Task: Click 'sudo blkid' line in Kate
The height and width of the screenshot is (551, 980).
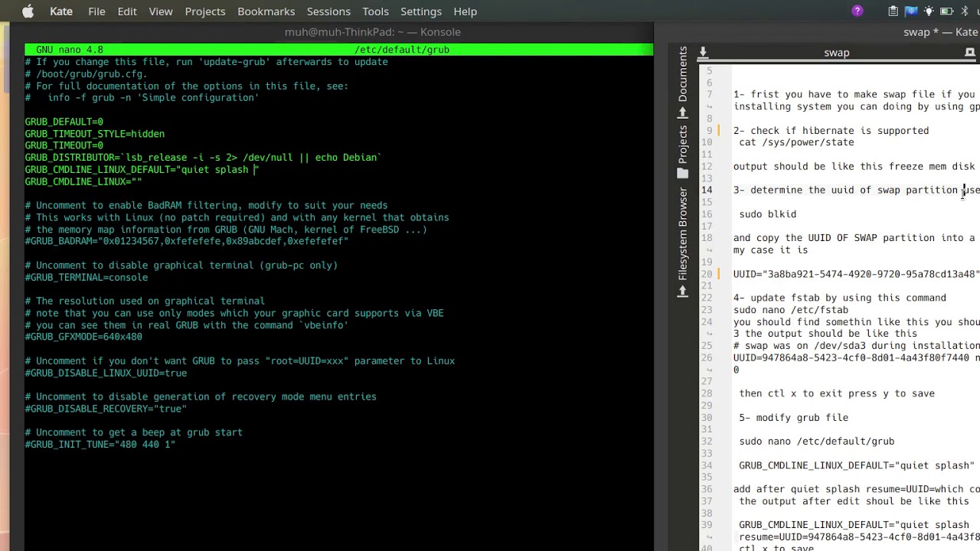Action: coord(768,214)
